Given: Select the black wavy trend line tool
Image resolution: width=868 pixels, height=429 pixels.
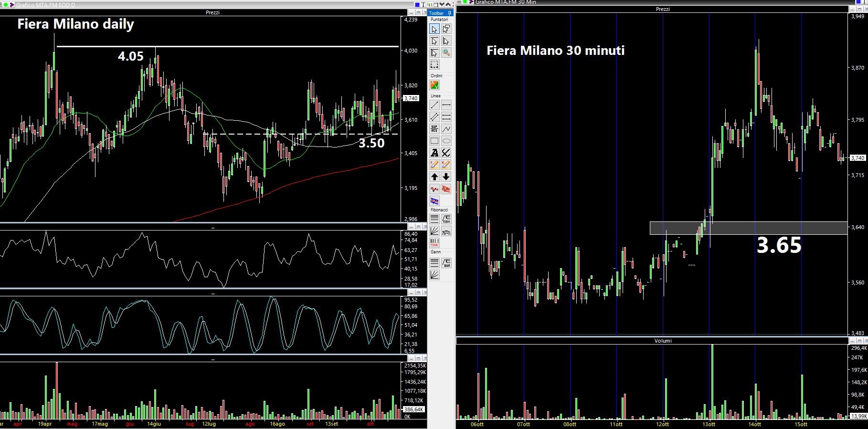Looking at the screenshot, I should (434, 189).
